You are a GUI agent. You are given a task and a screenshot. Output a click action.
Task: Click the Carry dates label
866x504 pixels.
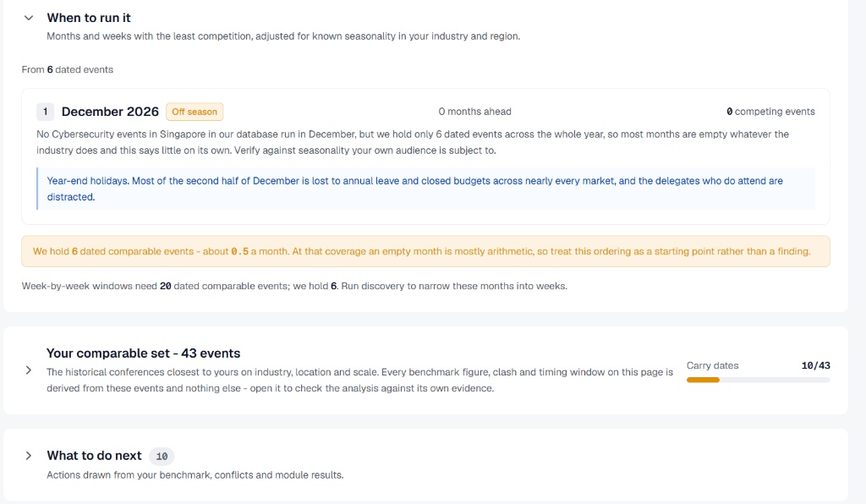point(712,365)
